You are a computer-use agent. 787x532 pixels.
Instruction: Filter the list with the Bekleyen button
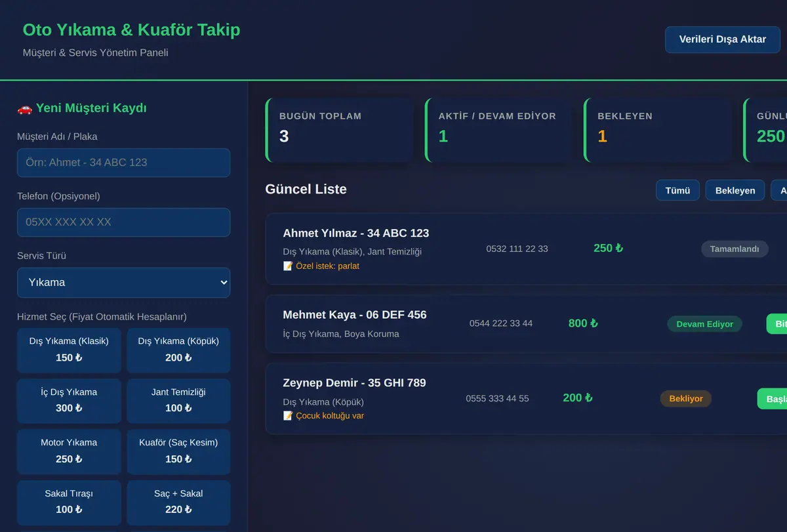[735, 190]
